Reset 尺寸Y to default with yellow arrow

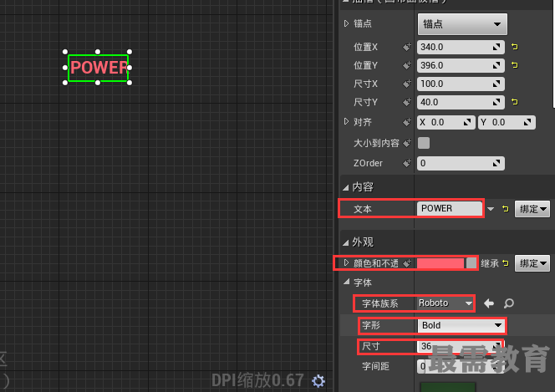(x=515, y=102)
